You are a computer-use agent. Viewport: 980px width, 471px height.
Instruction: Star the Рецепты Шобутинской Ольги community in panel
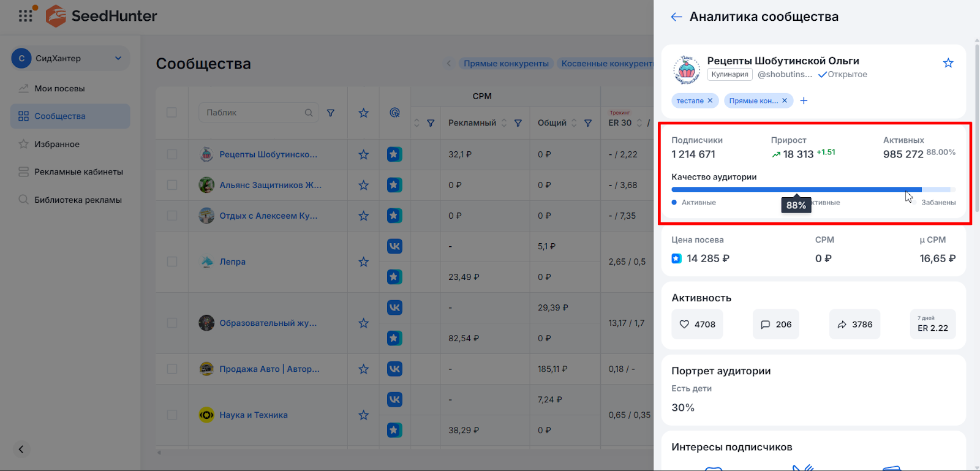pyautogui.click(x=948, y=63)
